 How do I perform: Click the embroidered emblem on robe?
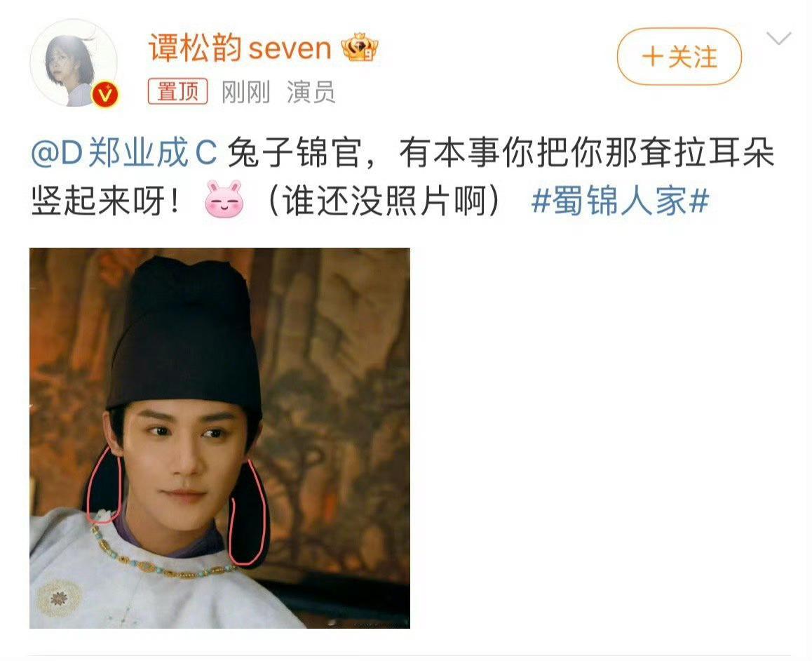(x=58, y=599)
